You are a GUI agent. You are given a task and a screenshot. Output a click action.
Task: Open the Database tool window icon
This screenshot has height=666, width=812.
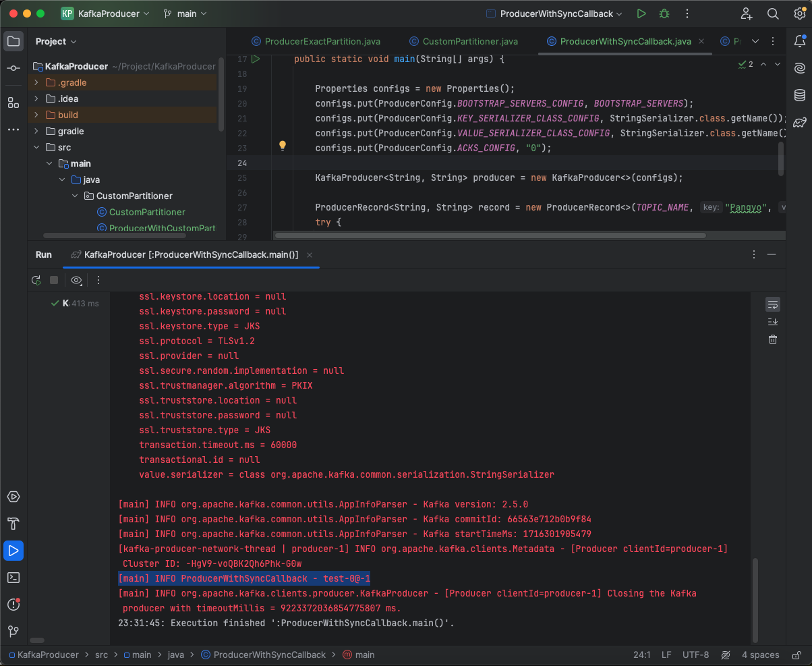[x=800, y=95]
